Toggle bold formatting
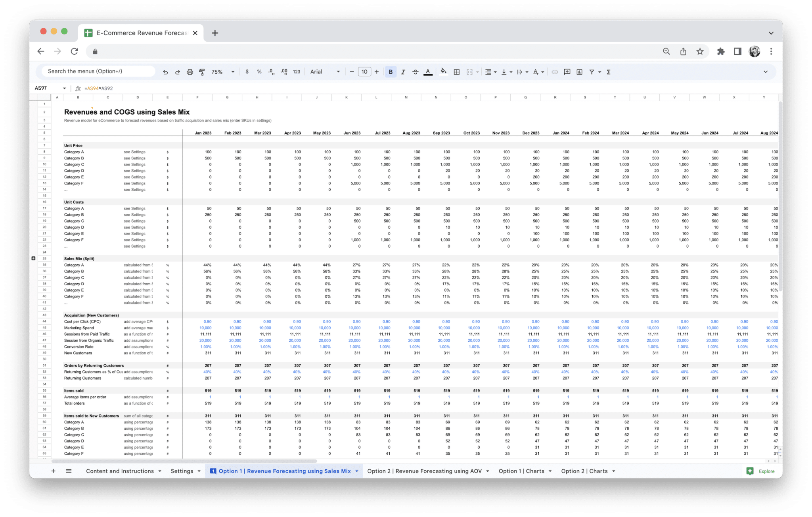 [x=391, y=72]
